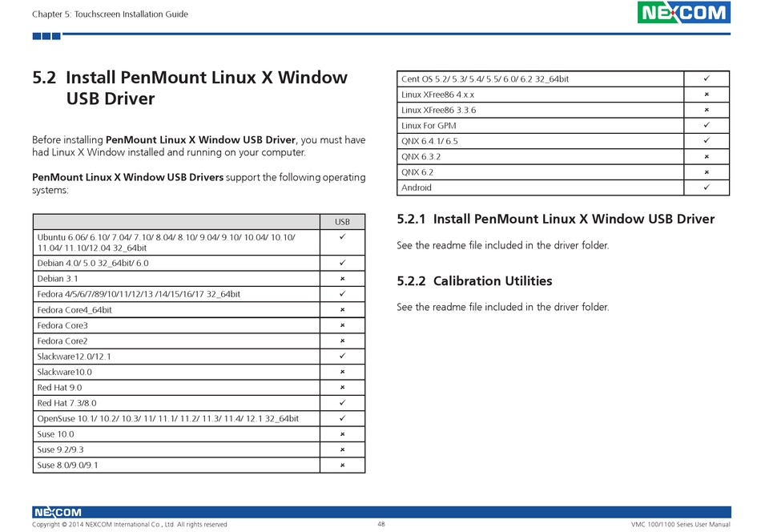Click the cross mark for Fedora Core3
The width and height of the screenshot is (761, 532).
tap(342, 325)
